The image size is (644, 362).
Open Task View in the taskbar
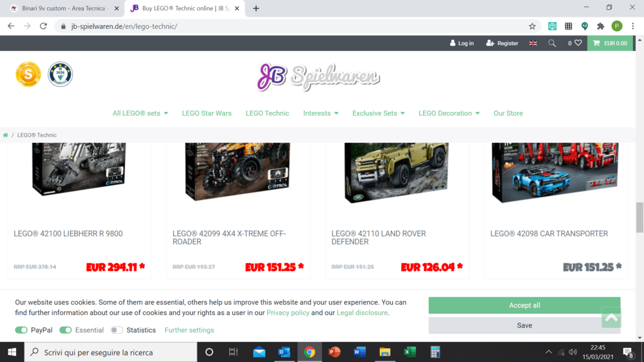pyautogui.click(x=233, y=352)
